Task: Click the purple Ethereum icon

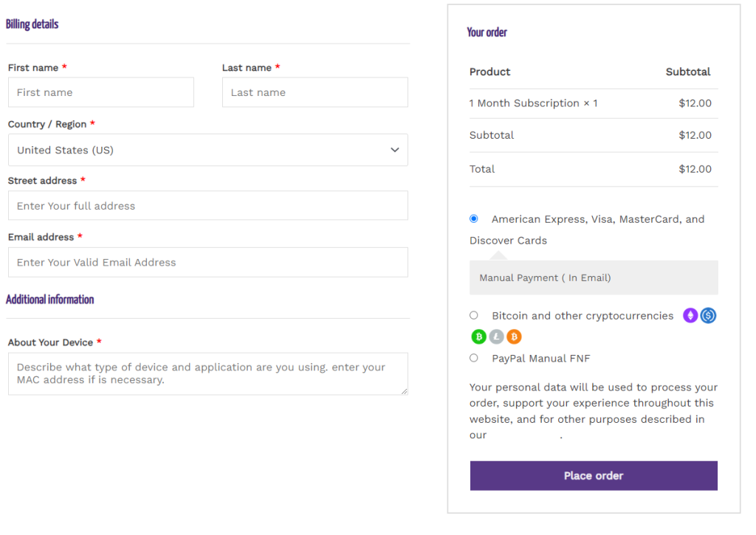Action: (x=690, y=316)
